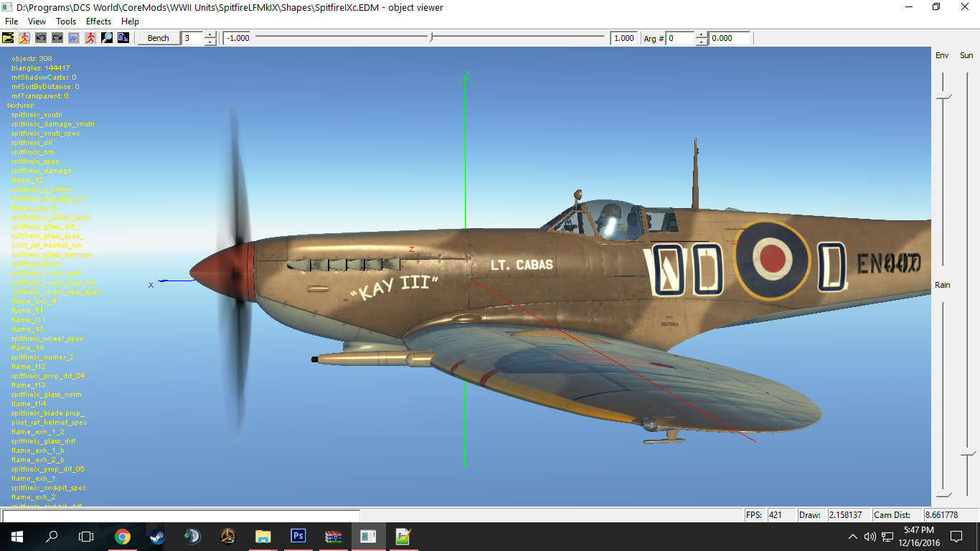Click the Rain vertical slider handle
Image resolution: width=980 pixels, height=551 pixels.
tap(944, 494)
